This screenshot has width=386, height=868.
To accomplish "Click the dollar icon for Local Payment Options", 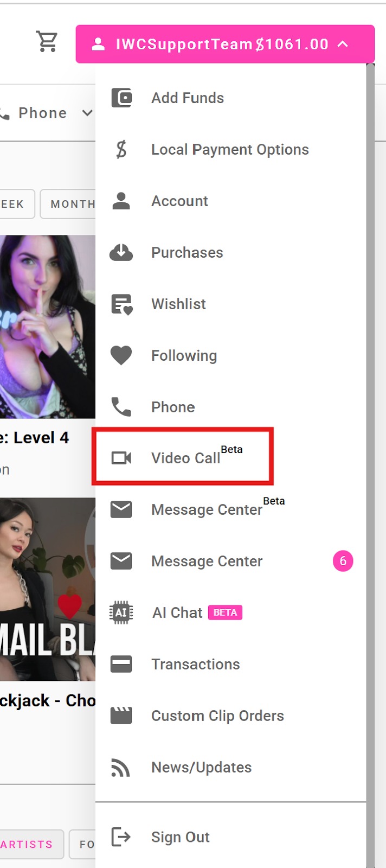I will (x=121, y=149).
